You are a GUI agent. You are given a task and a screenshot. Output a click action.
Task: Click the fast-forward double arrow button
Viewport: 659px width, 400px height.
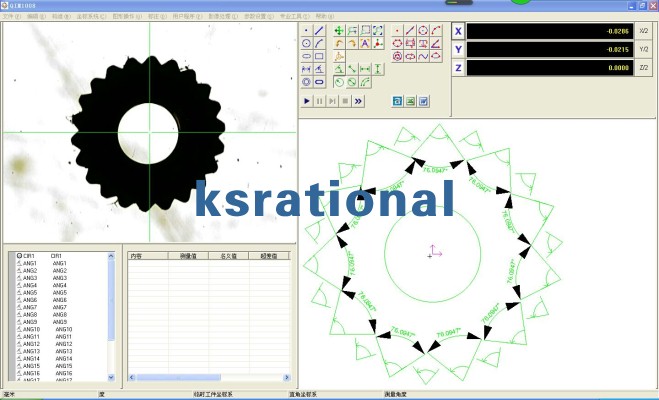(358, 101)
